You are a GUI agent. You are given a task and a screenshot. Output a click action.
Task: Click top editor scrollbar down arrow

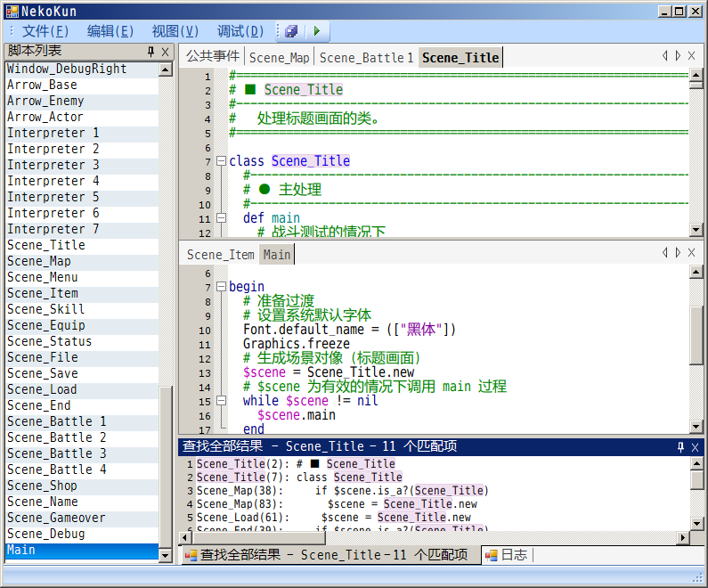click(696, 230)
